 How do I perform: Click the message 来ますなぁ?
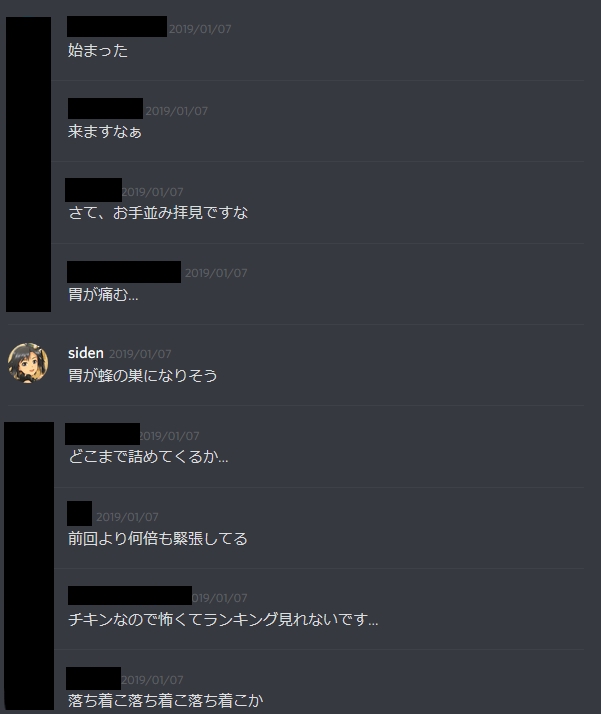(x=105, y=132)
